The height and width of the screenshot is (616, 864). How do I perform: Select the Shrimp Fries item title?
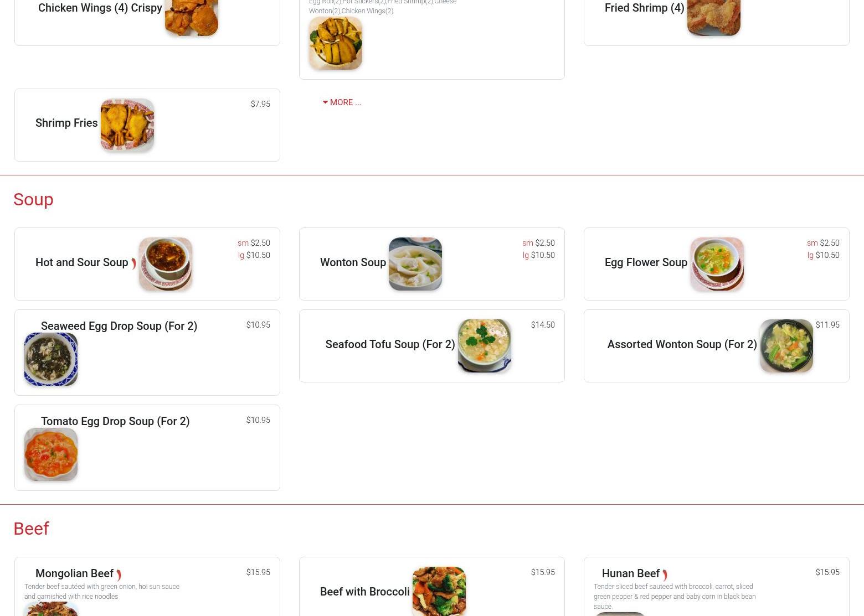66,123
